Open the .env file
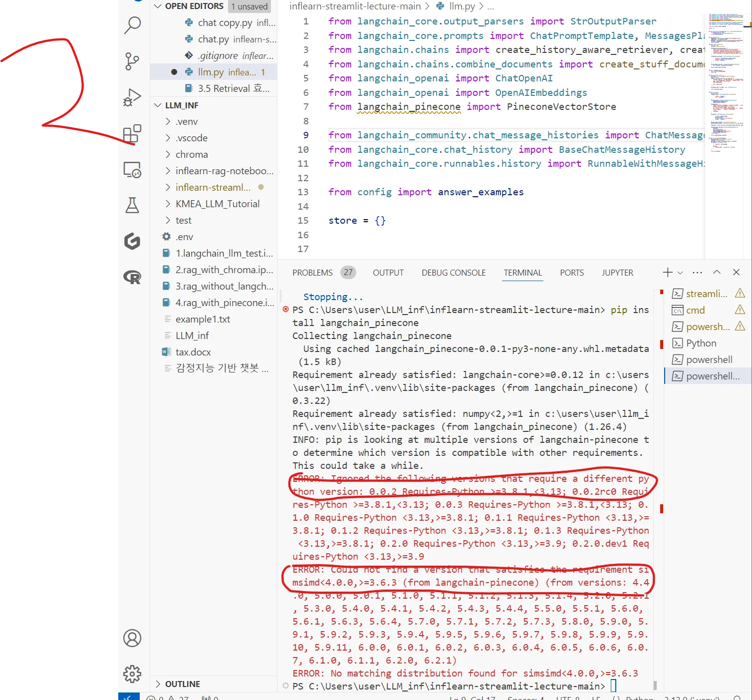The height and width of the screenshot is (700, 752). pos(214,237)
